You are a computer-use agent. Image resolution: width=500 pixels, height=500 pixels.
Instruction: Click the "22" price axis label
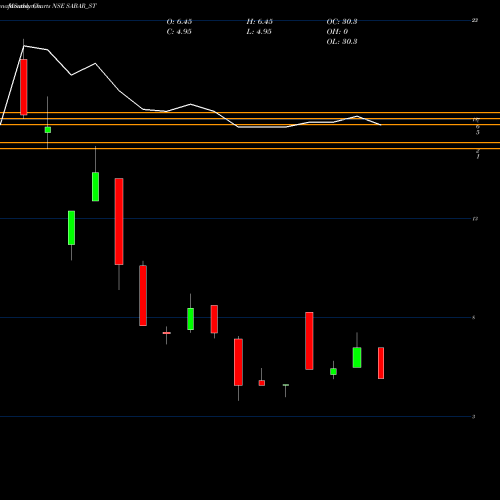[x=475, y=20]
